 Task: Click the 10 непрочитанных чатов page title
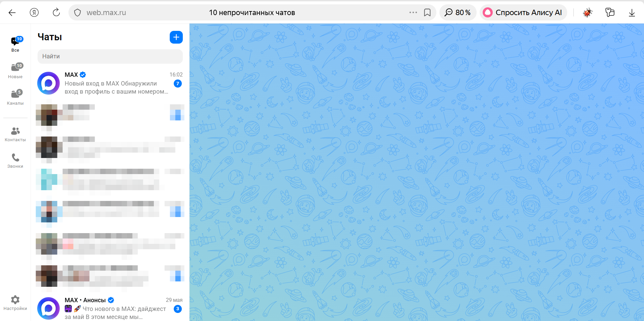pos(252,13)
